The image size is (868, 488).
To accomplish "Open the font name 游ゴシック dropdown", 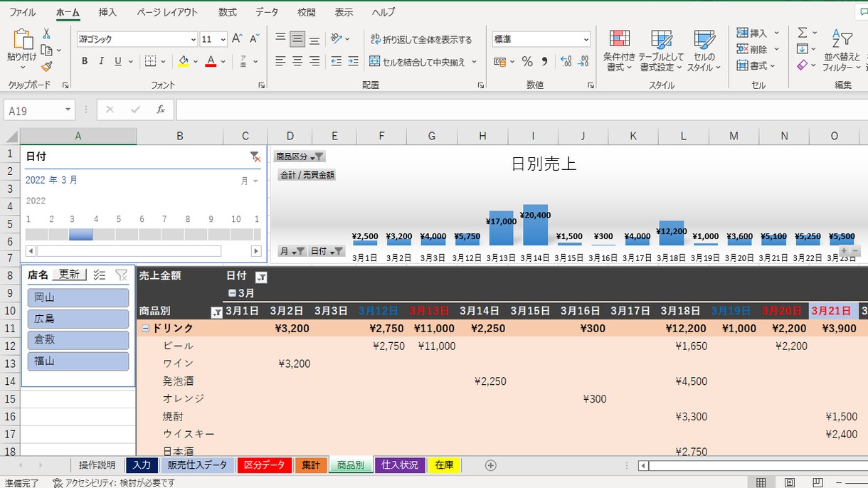I will tap(193, 39).
